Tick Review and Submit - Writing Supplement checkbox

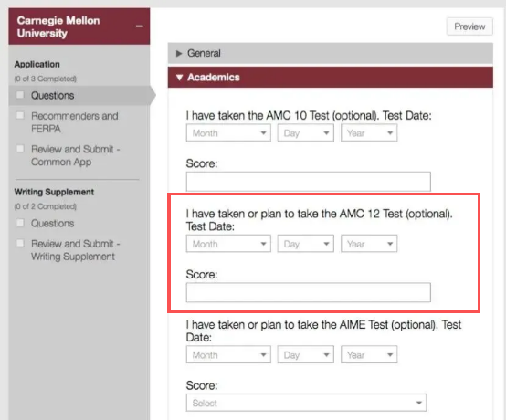pos(20,243)
